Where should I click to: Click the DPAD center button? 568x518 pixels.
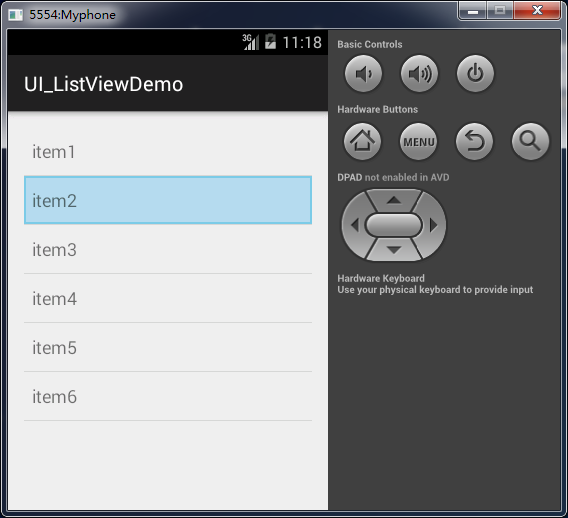(x=394, y=225)
